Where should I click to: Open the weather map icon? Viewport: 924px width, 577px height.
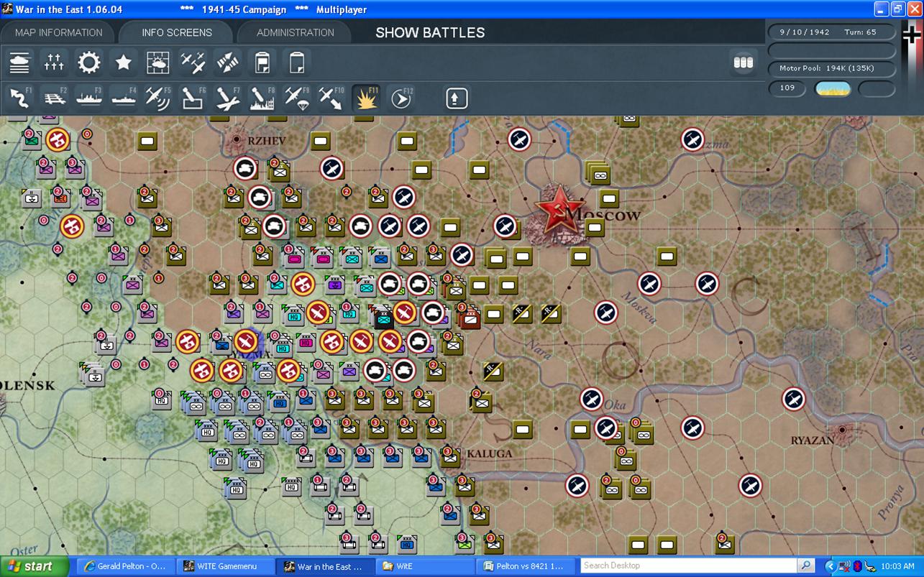(x=157, y=63)
